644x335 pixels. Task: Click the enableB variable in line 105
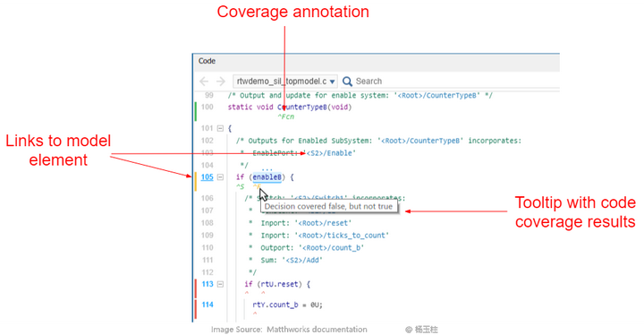267,177
